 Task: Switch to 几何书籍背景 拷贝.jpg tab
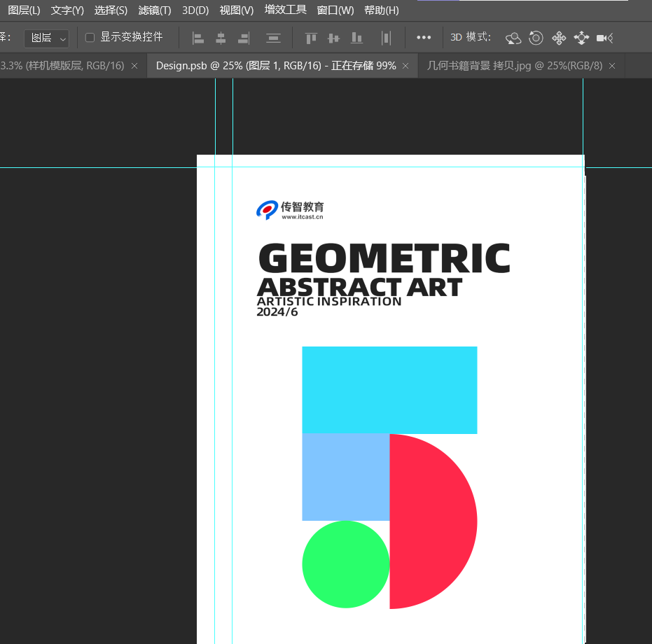tap(514, 66)
